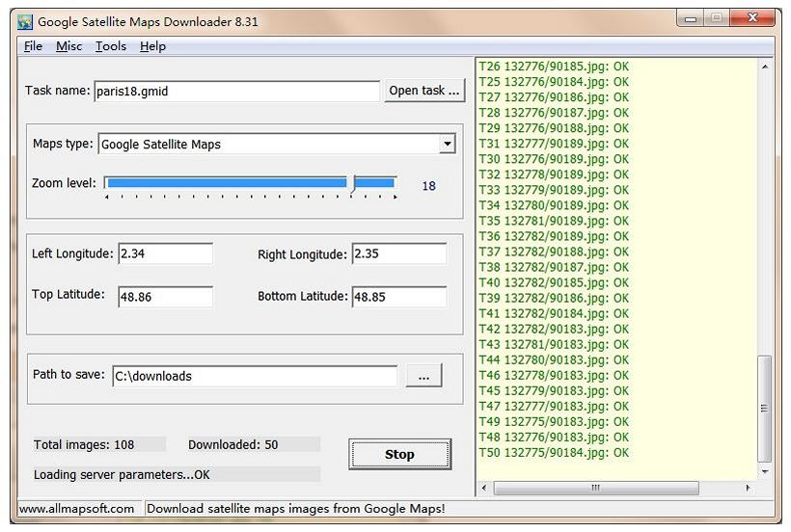Click log line T27 132776/90186.jpg: OK
Viewport: 791px width, 532px height.
(554, 97)
